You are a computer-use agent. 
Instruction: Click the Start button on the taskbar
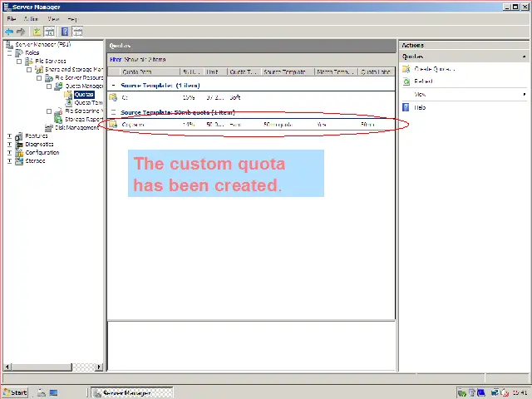pos(15,392)
